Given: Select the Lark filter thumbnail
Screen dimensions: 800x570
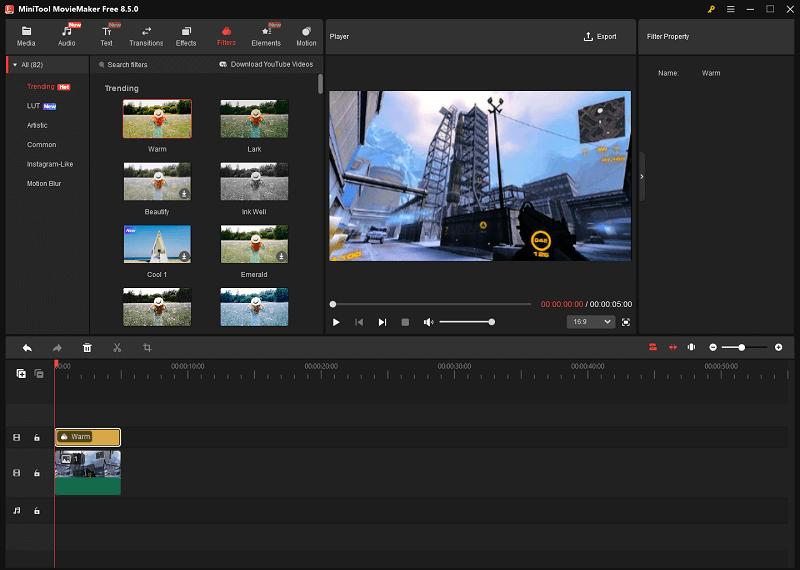Looking at the screenshot, I should [x=254, y=119].
